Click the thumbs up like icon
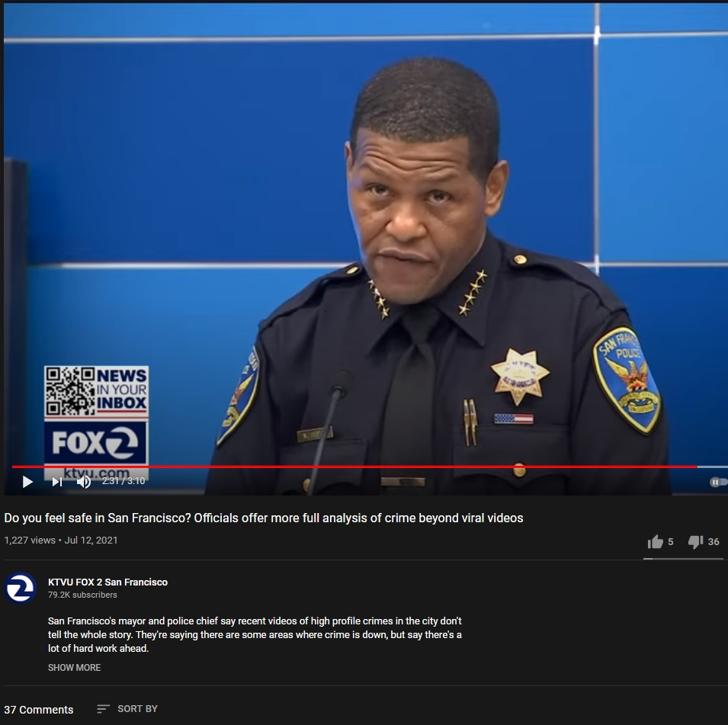This screenshot has height=725, width=728. pyautogui.click(x=655, y=541)
